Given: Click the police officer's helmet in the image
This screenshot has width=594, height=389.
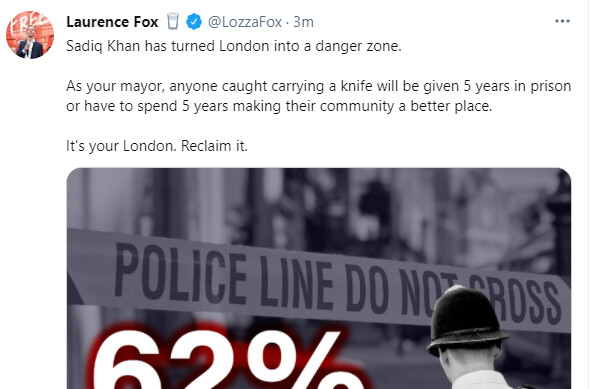Looking at the screenshot, I should (467, 320).
